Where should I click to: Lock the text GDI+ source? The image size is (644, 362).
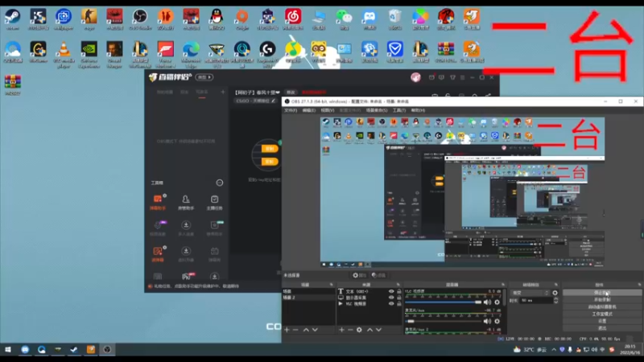[398, 291]
